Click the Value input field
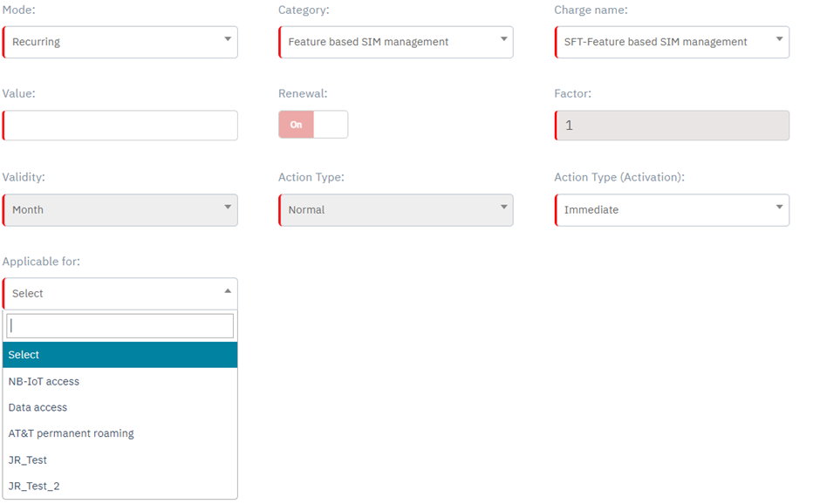The height and width of the screenshot is (504, 820). [x=120, y=126]
